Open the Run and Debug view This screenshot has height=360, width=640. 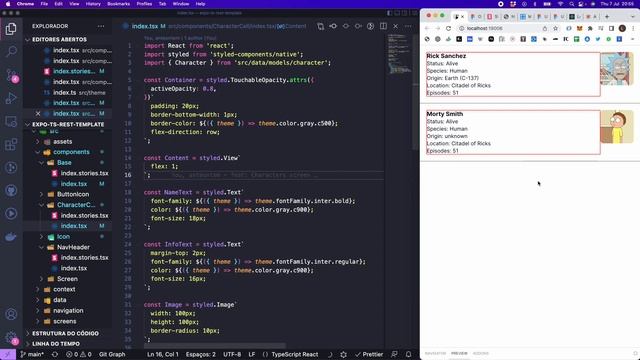pos(11,98)
